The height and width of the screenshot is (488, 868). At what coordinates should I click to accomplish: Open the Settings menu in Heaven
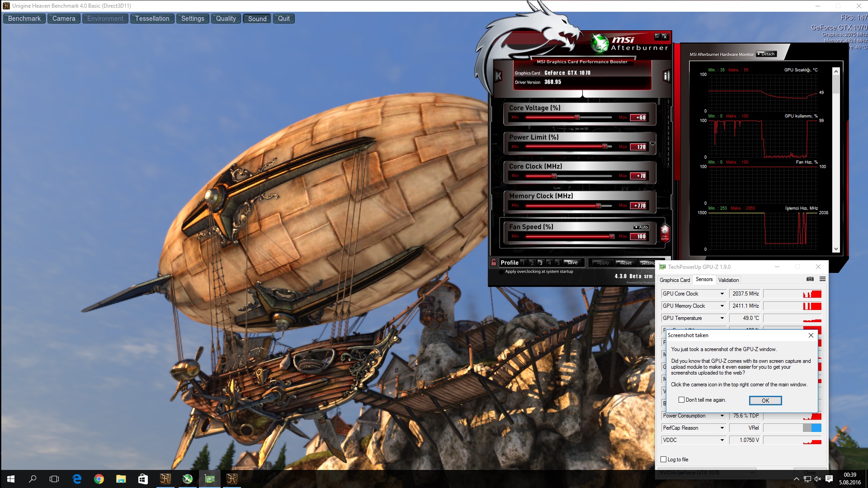click(193, 19)
